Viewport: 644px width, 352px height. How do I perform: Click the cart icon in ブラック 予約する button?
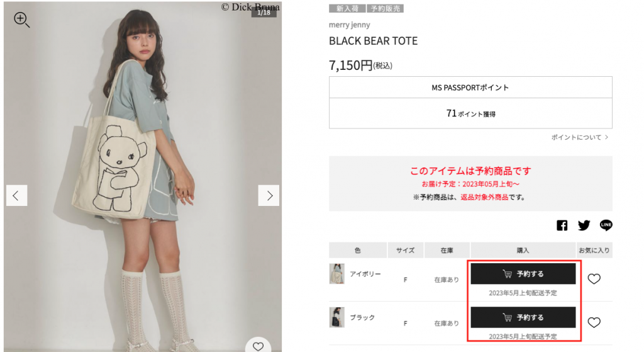(508, 317)
